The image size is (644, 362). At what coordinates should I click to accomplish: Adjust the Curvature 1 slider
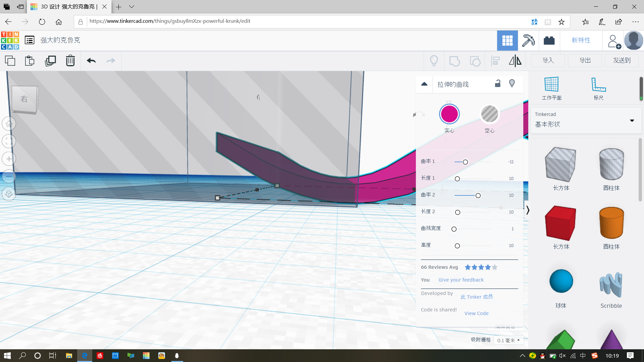[x=465, y=162]
